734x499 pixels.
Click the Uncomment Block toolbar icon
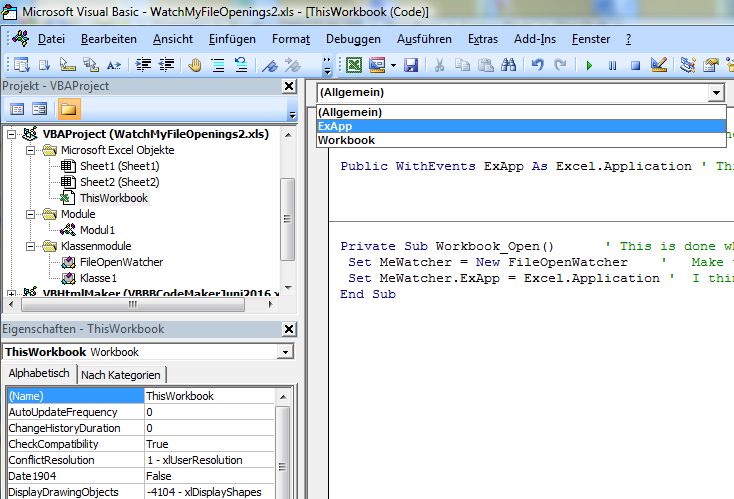[x=241, y=65]
